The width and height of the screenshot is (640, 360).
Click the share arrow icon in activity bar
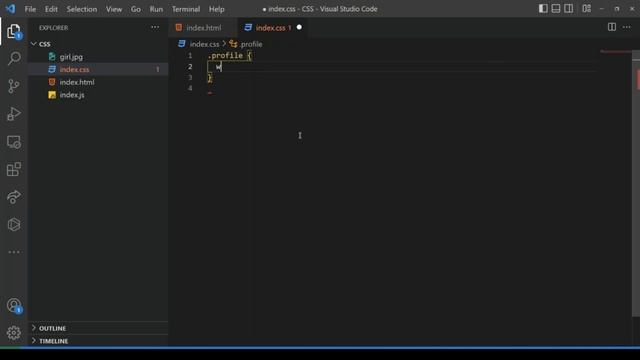pos(13,197)
